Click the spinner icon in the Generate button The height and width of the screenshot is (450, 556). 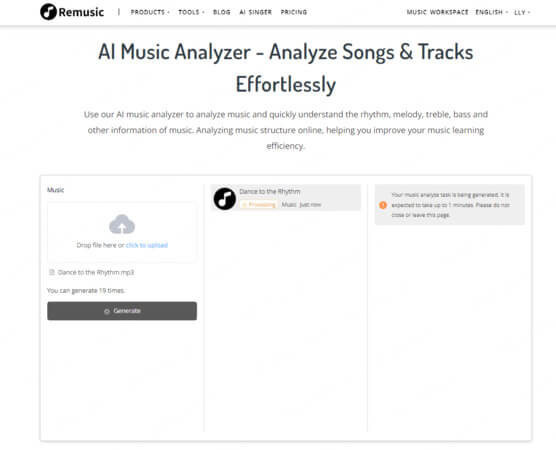pyautogui.click(x=107, y=311)
